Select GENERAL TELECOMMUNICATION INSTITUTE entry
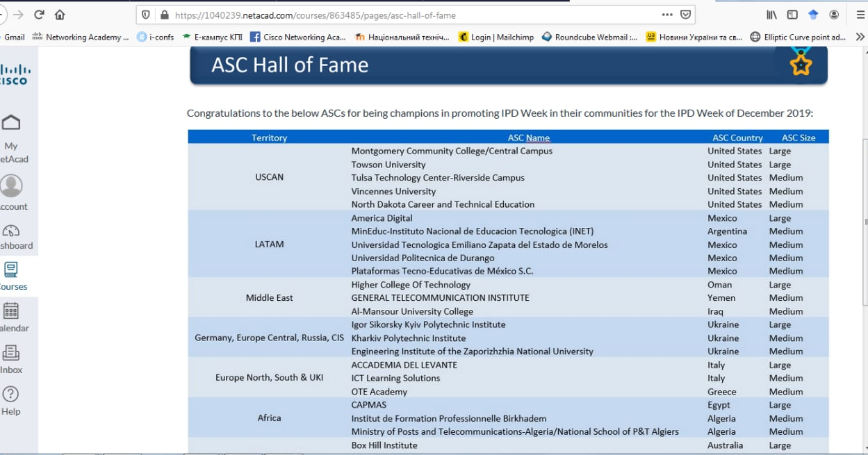This screenshot has width=868, height=455. pos(440,298)
